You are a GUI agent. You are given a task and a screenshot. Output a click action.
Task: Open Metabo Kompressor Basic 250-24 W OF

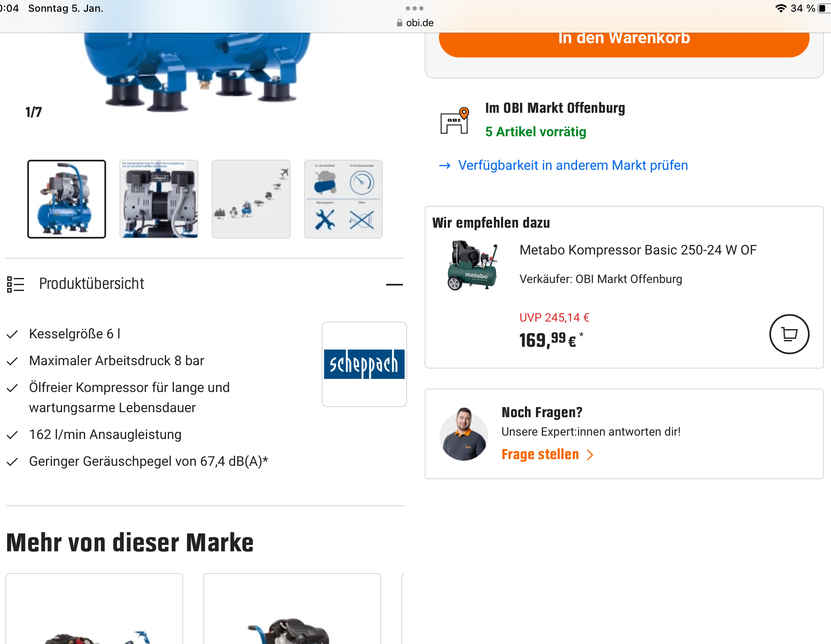(638, 250)
